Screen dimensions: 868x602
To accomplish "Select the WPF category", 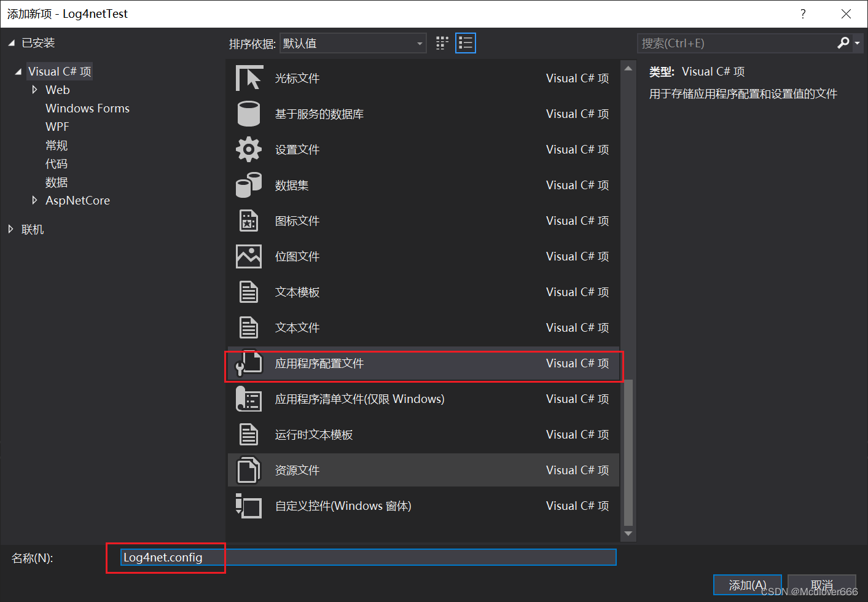I will point(57,127).
